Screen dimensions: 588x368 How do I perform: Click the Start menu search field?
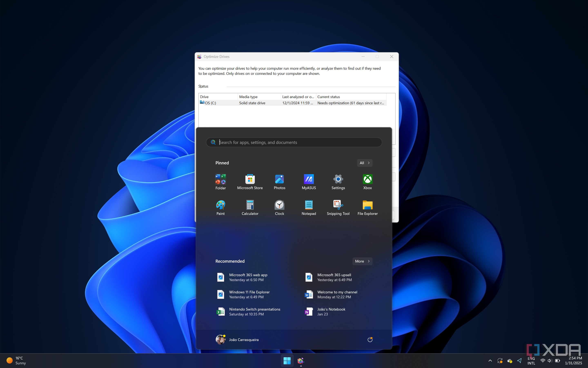click(x=294, y=142)
